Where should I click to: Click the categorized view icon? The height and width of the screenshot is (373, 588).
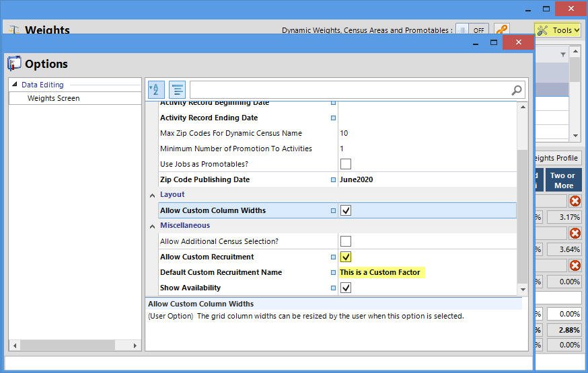177,89
